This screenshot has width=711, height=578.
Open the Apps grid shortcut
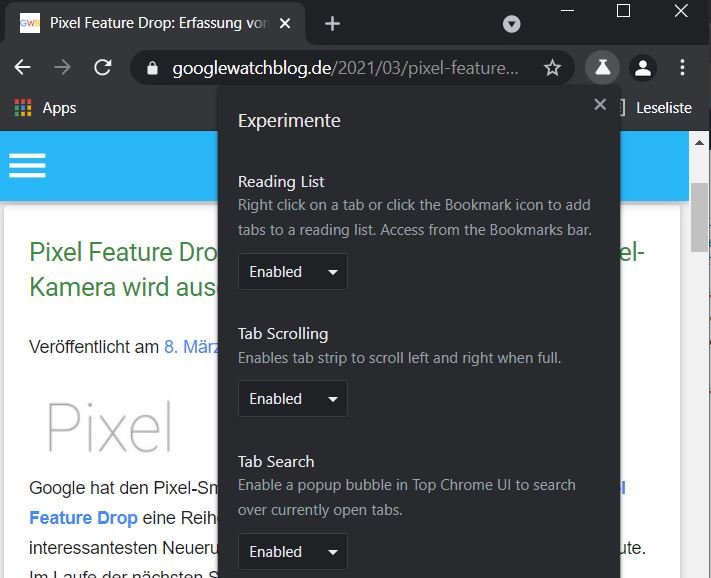[45, 108]
